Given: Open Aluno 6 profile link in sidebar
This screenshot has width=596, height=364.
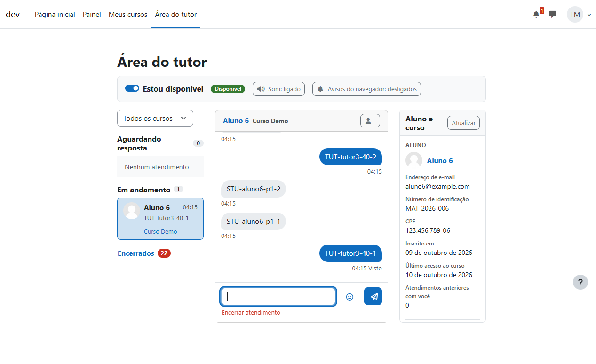Looking at the screenshot, I should click(x=440, y=160).
